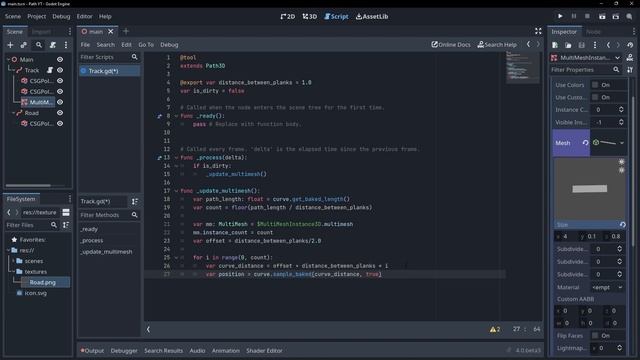Collapse the scripts panel with left arrow
640x360 pixels.
pos(148,329)
